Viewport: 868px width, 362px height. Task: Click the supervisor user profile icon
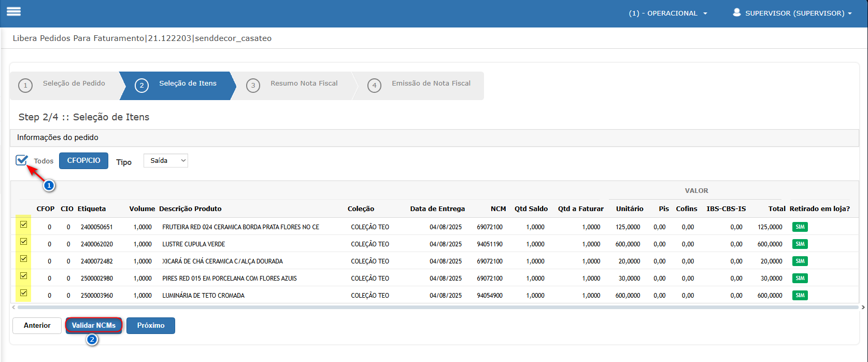[736, 12]
